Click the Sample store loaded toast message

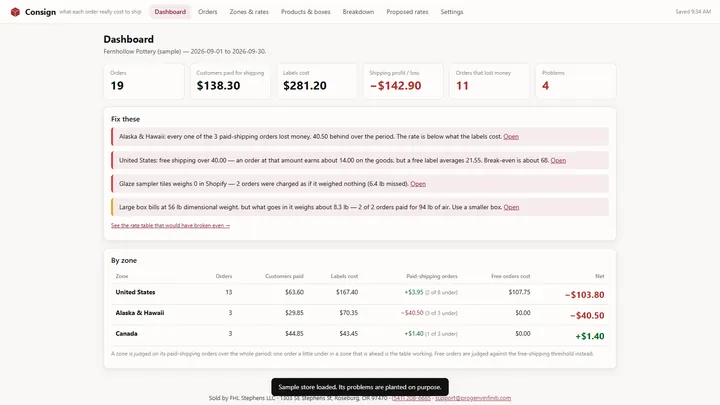360,387
